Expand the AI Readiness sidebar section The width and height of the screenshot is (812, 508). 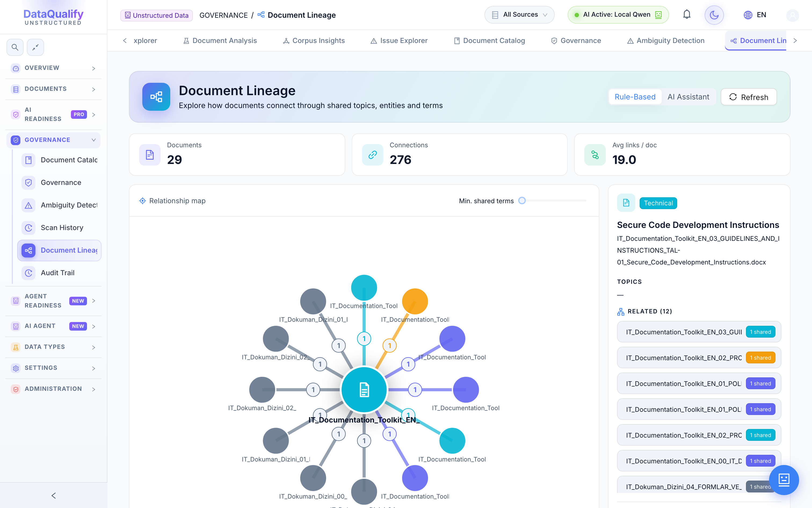[x=53, y=115]
